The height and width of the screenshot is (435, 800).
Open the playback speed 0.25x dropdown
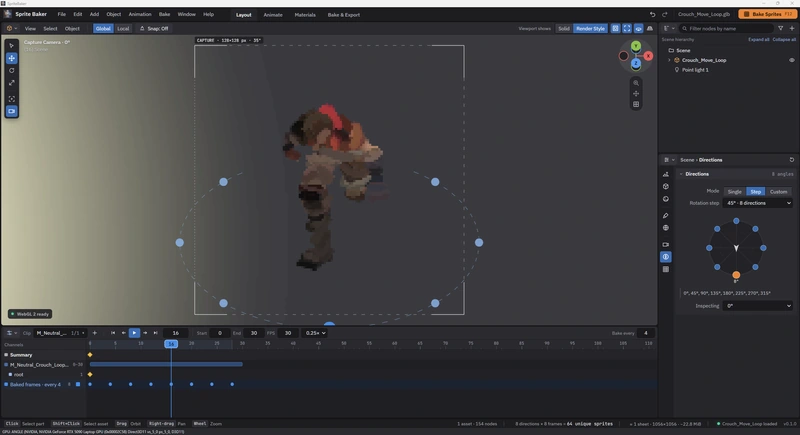click(x=315, y=333)
